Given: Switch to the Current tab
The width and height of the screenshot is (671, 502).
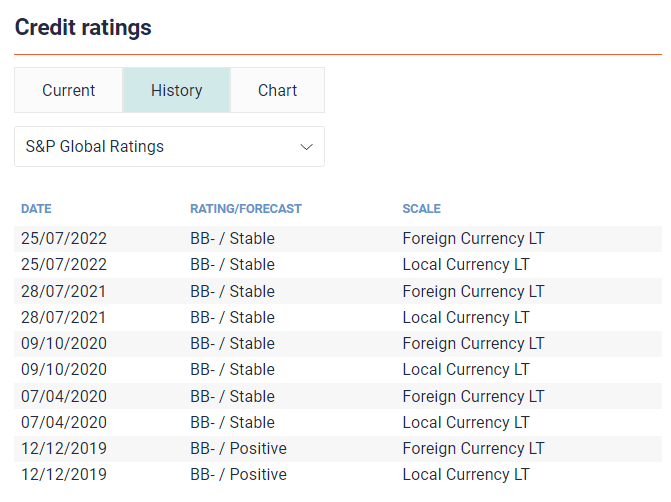Looking at the screenshot, I should (x=68, y=90).
